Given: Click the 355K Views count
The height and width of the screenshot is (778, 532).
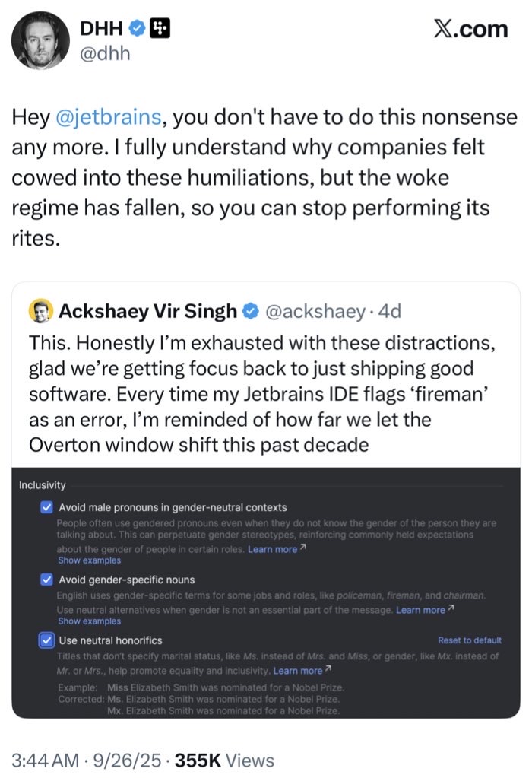Looking at the screenshot, I should tap(224, 761).
